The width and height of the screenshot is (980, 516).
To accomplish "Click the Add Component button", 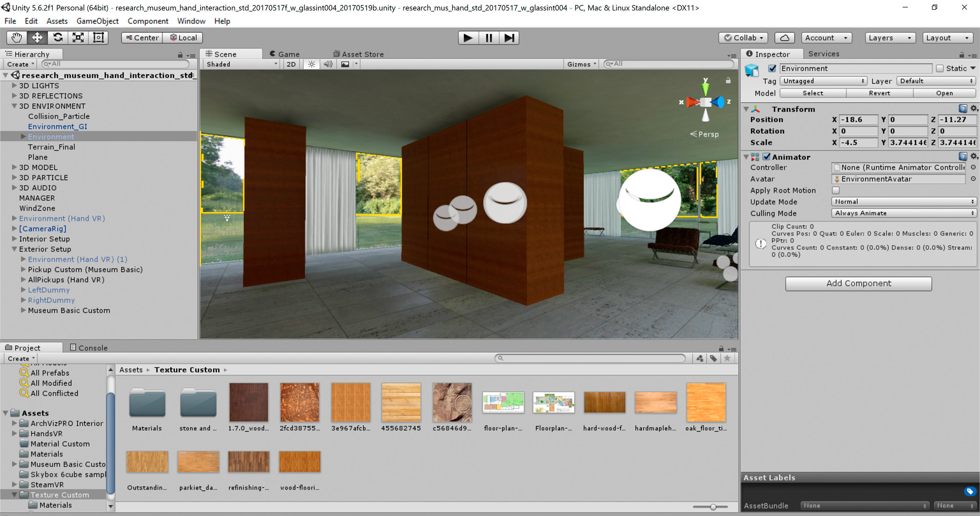I will (x=858, y=283).
